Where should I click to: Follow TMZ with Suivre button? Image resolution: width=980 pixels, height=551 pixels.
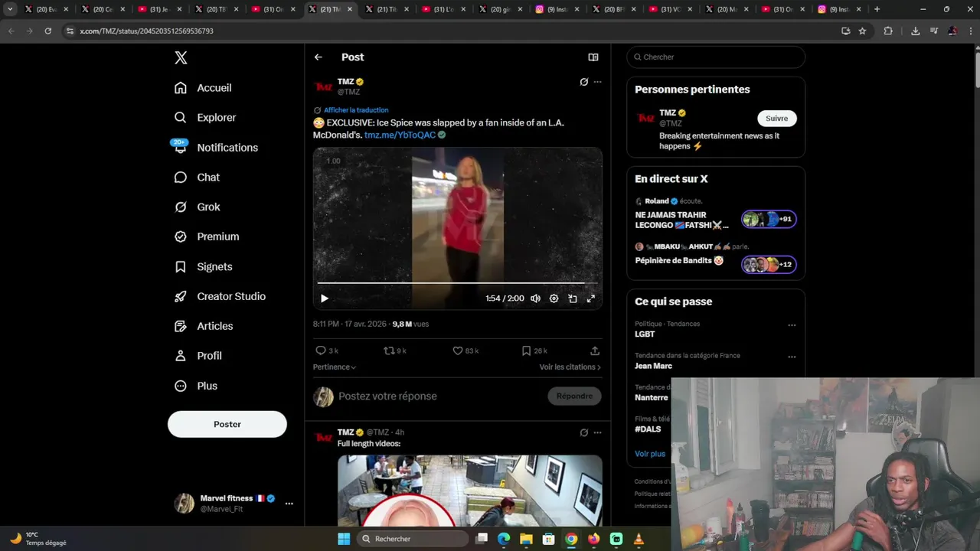pyautogui.click(x=777, y=119)
